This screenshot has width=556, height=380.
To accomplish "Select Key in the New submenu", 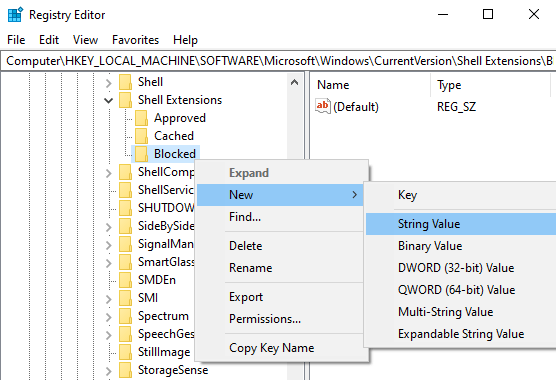I will pyautogui.click(x=461, y=195).
